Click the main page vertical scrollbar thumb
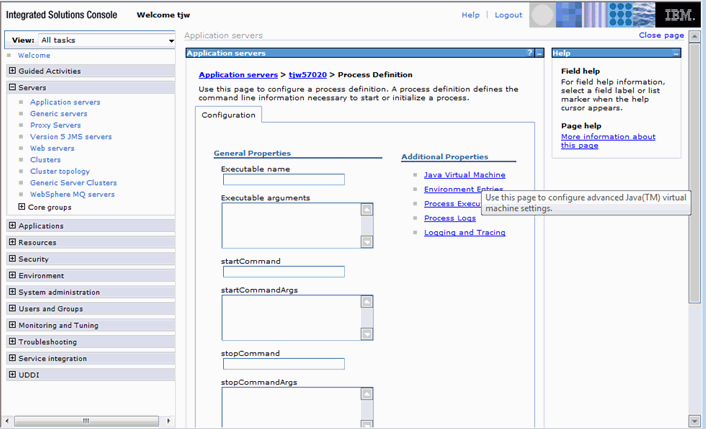This screenshot has height=429, width=706. 695,172
